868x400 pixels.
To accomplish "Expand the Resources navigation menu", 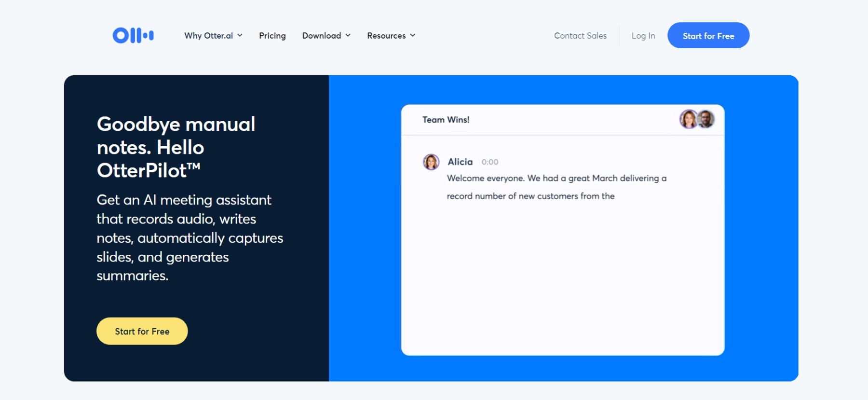I will click(386, 36).
